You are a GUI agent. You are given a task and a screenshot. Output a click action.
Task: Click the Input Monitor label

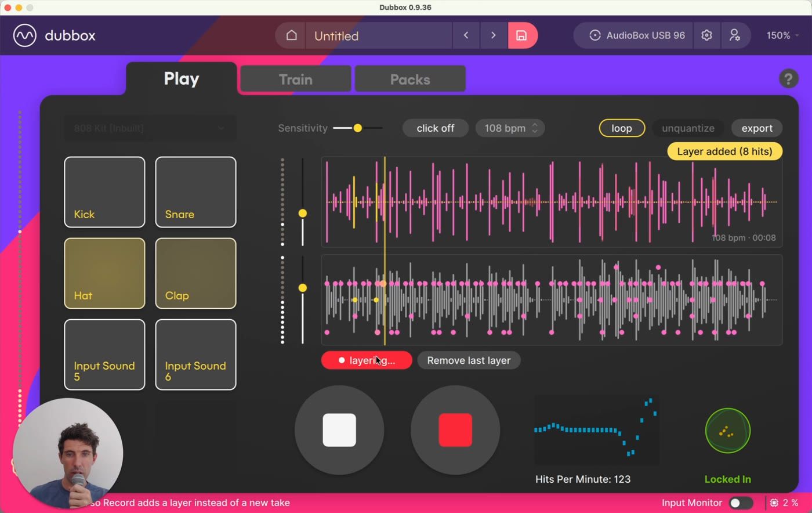point(692,503)
